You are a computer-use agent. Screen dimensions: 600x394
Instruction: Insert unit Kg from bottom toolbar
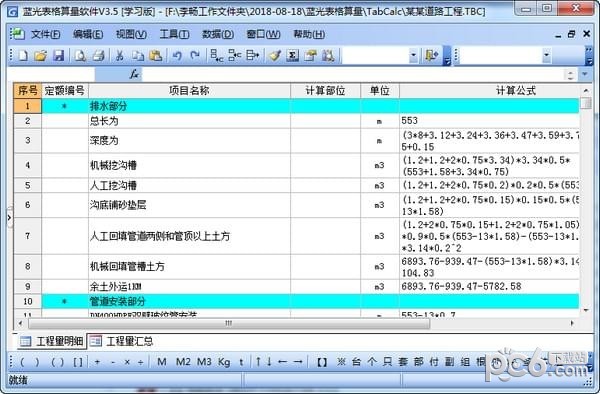coord(224,361)
